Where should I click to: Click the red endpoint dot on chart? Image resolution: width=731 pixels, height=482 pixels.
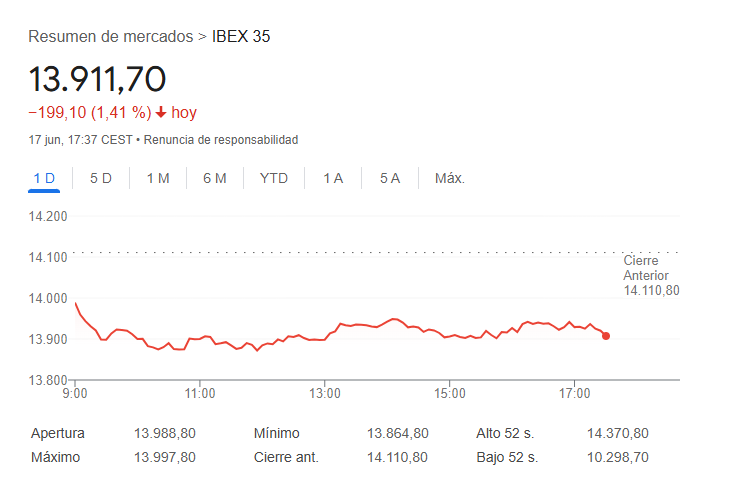[606, 336]
